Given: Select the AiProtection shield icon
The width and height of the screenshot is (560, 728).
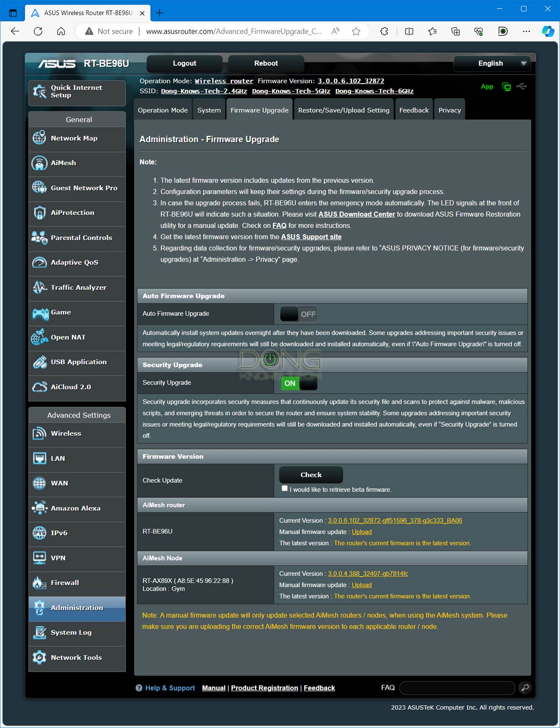Looking at the screenshot, I should tap(39, 213).
